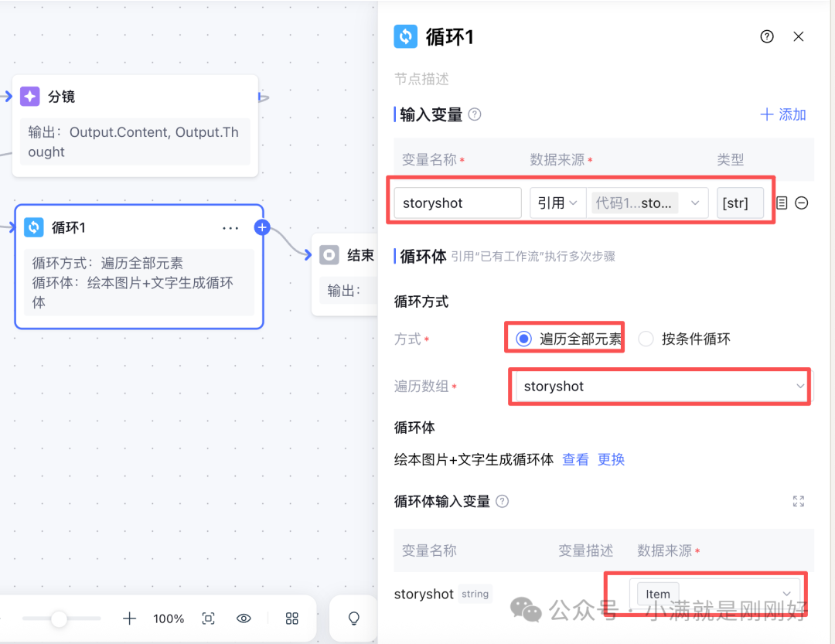Expand 循环体输入变量 table with fullscreen icon
Image resolution: width=835 pixels, height=644 pixels.
[798, 501]
